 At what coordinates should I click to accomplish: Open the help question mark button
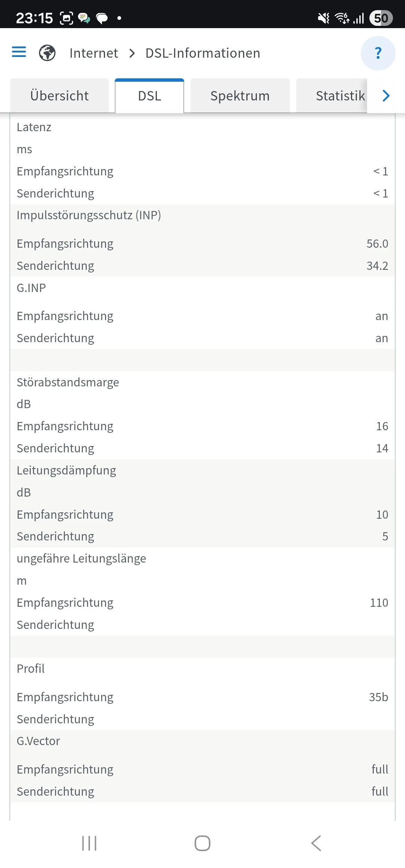click(378, 53)
